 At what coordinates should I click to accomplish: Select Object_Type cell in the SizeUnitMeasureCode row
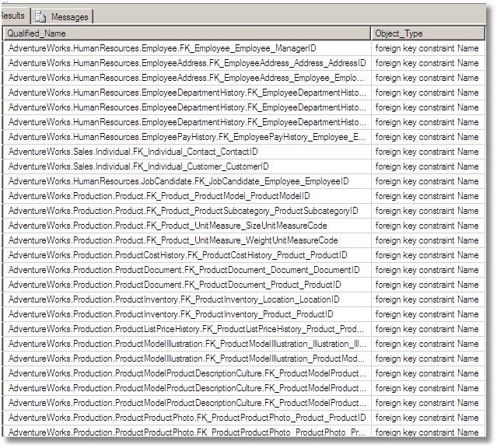click(428, 226)
